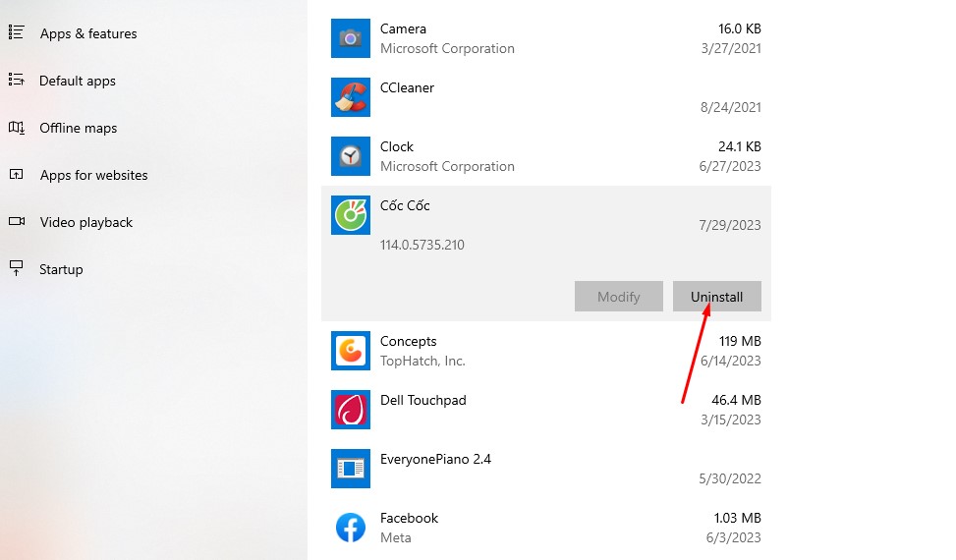Click the Camera app icon

[x=351, y=38]
